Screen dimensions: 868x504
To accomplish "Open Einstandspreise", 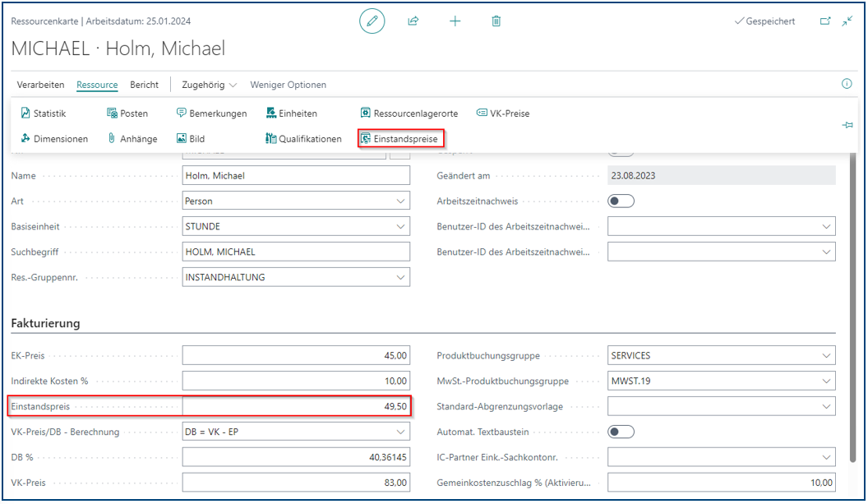I will 401,138.
